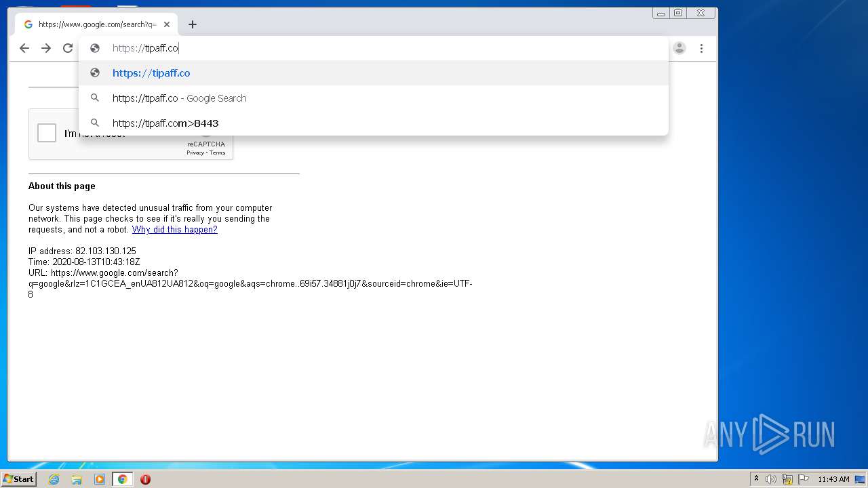
Task: Click the 'About this page' heading
Action: 62,186
